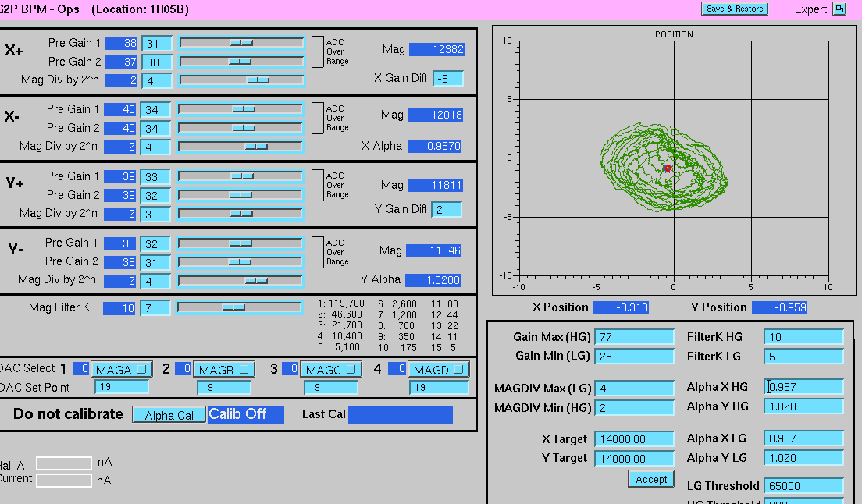Edit the DAC 4 Set Point field
862x504 pixels.
pyautogui.click(x=439, y=387)
